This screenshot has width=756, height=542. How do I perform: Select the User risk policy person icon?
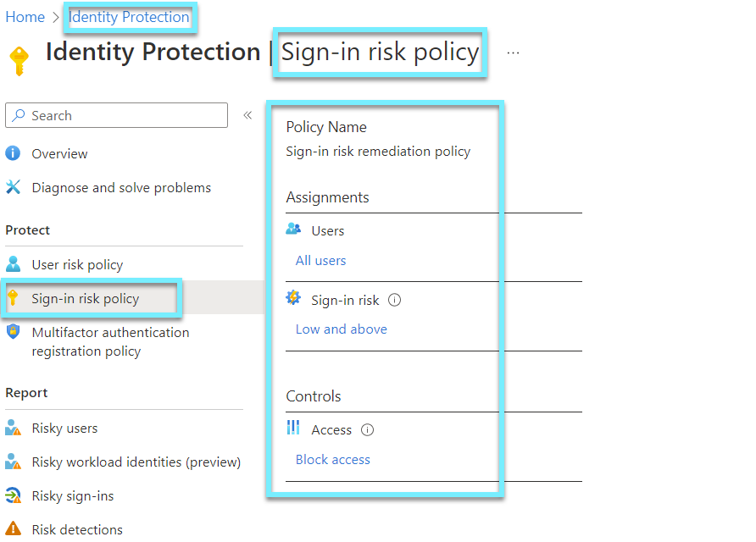[x=15, y=264]
